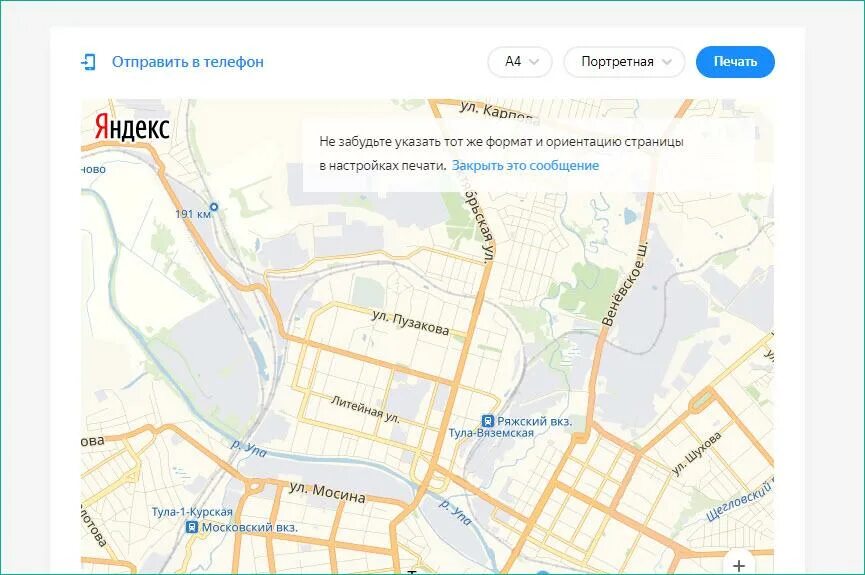Viewport: 865px width, 575px height.
Task: Click 'Закрыть это сообщение' link
Action: coord(525,166)
